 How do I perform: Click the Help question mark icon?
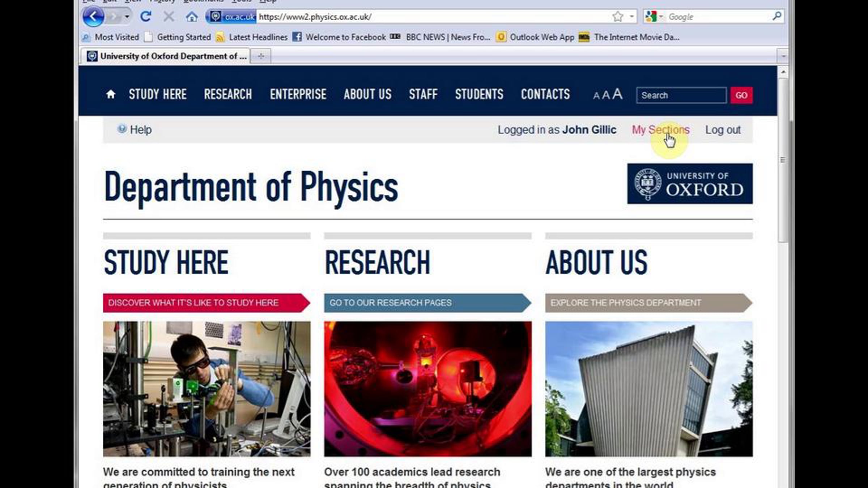(122, 129)
